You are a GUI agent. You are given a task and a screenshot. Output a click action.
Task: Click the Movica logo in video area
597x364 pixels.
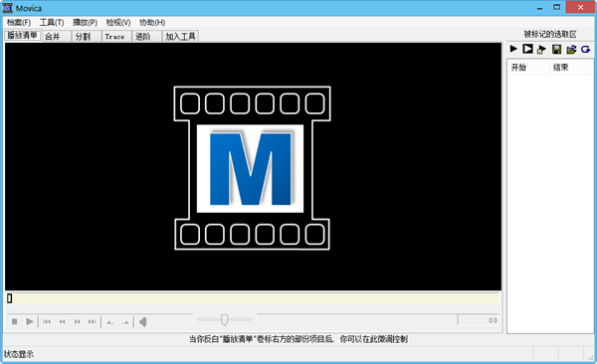(x=252, y=168)
